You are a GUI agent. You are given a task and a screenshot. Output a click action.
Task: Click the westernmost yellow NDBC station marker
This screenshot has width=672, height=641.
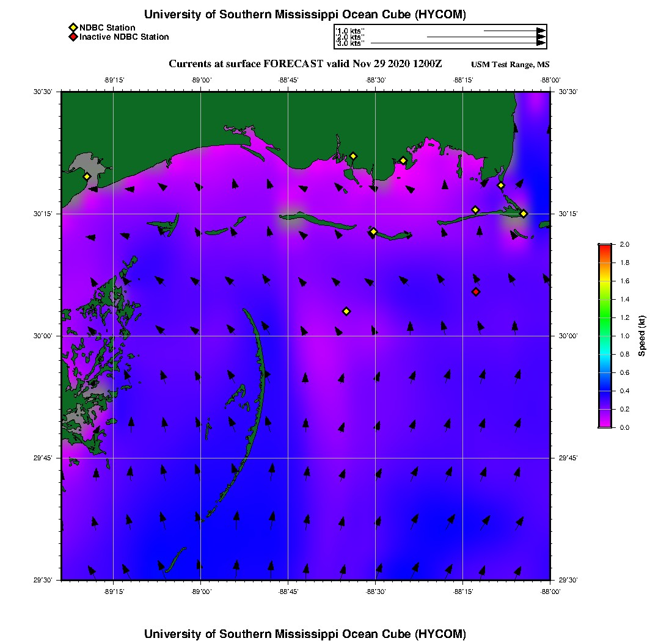(x=87, y=176)
